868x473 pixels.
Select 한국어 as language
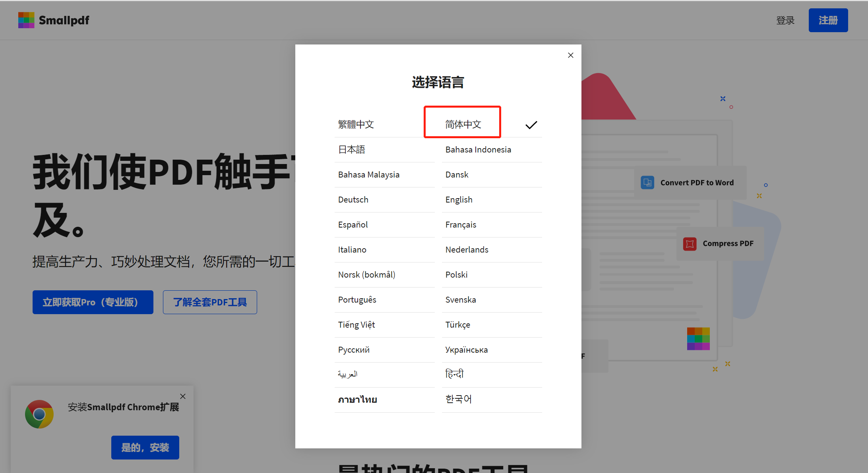pos(458,399)
